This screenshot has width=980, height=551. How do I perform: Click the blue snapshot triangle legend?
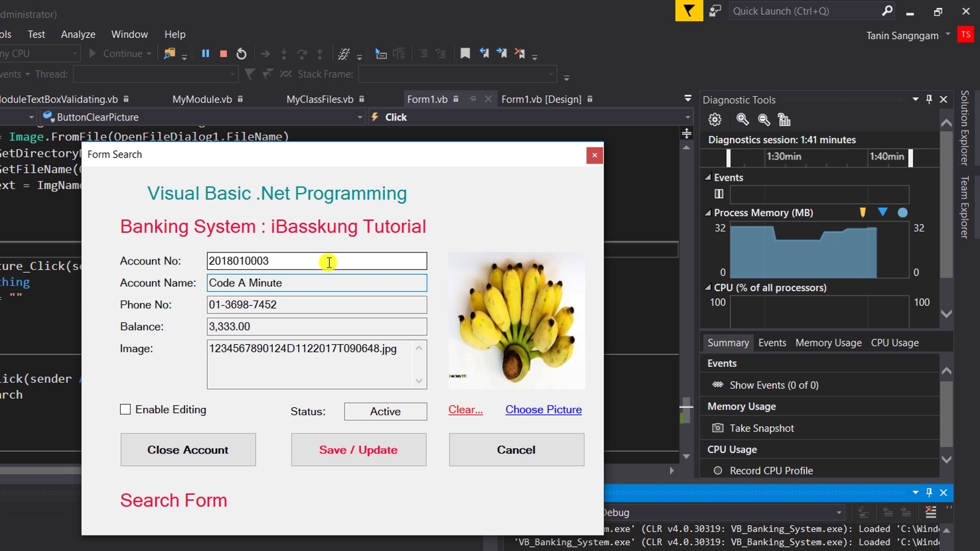(883, 212)
